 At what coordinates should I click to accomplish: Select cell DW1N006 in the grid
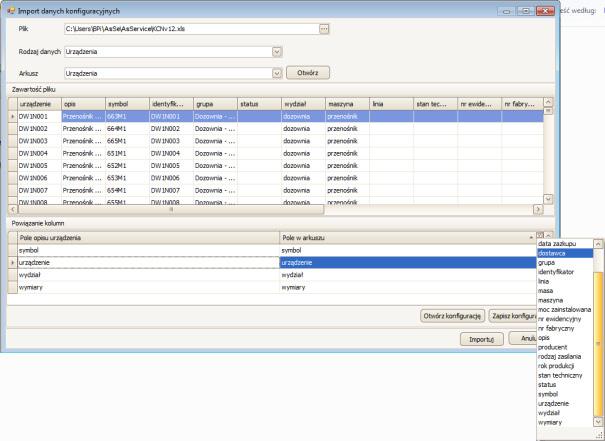point(39,178)
